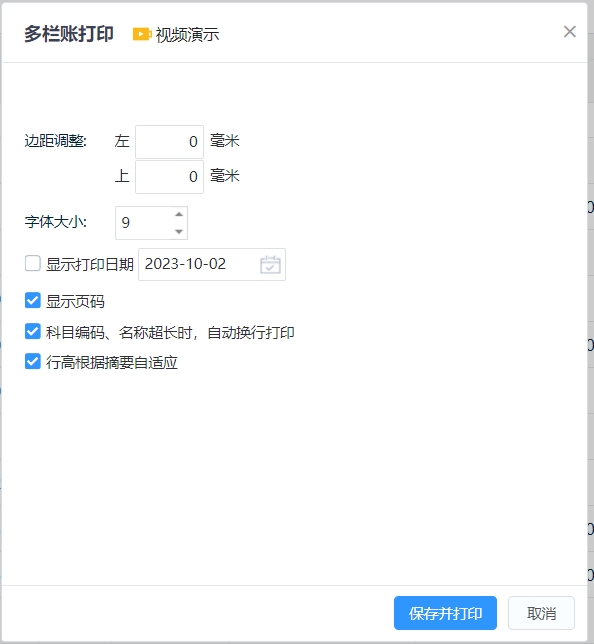Click the 显示页码 label text

pos(75,301)
